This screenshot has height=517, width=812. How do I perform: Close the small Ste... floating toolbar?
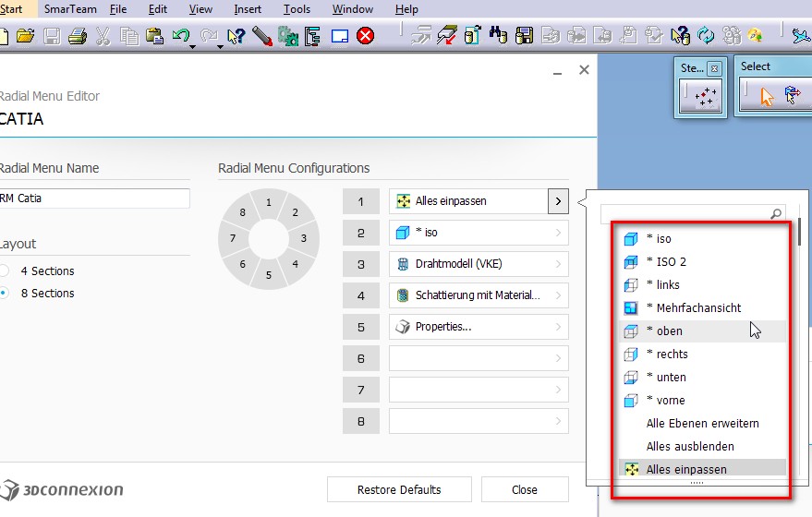pyautogui.click(x=714, y=68)
